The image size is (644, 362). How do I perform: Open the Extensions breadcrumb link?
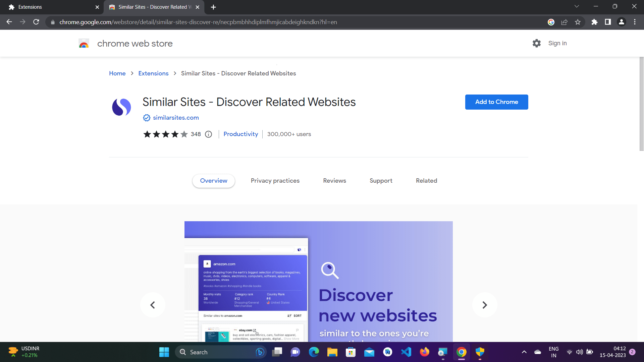coord(153,73)
